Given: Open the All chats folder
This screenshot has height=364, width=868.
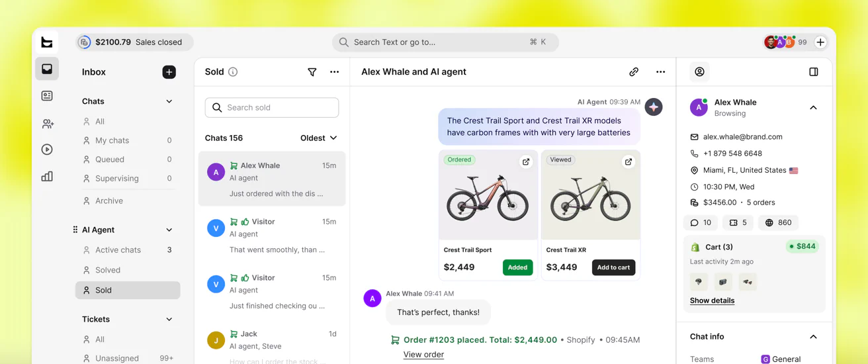Looking at the screenshot, I should (x=128, y=122).
